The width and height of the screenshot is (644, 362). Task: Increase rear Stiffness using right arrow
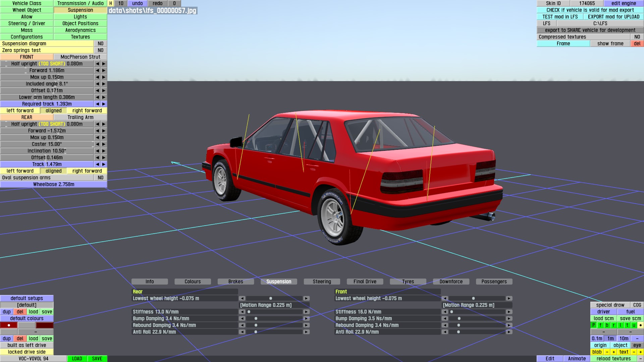[x=306, y=312]
